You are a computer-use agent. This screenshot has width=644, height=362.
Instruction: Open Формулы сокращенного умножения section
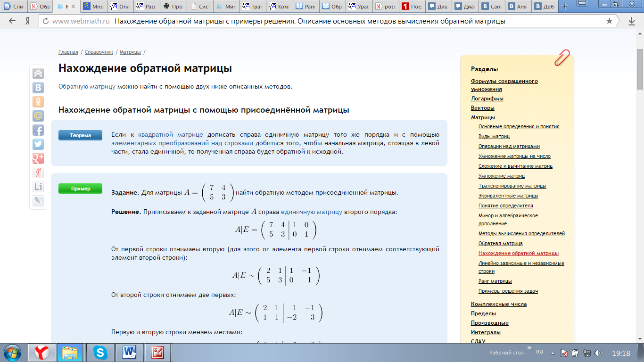[504, 85]
